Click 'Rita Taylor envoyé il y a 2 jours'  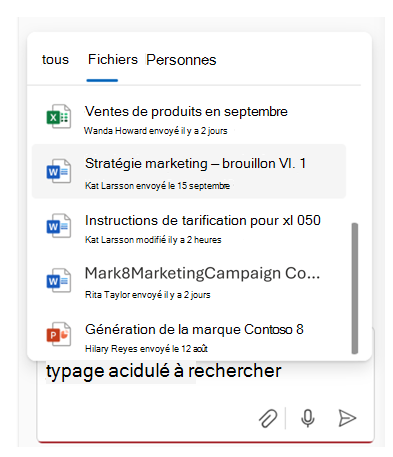[148, 295]
